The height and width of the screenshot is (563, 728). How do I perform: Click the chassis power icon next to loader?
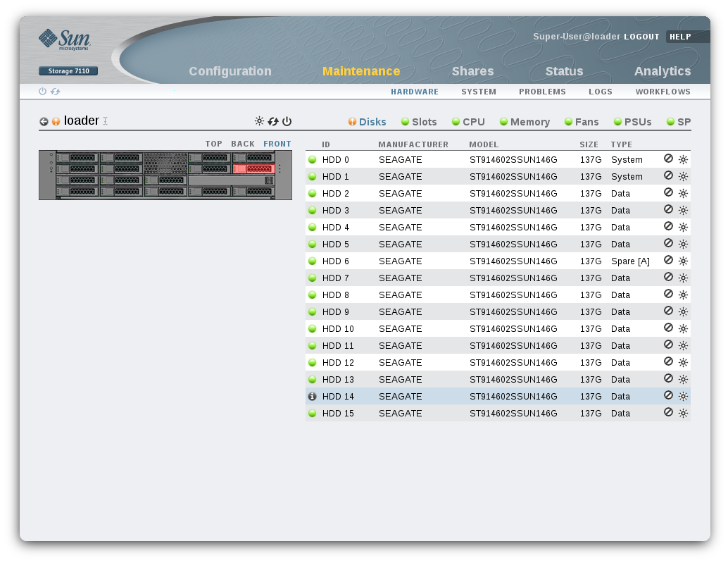287,122
